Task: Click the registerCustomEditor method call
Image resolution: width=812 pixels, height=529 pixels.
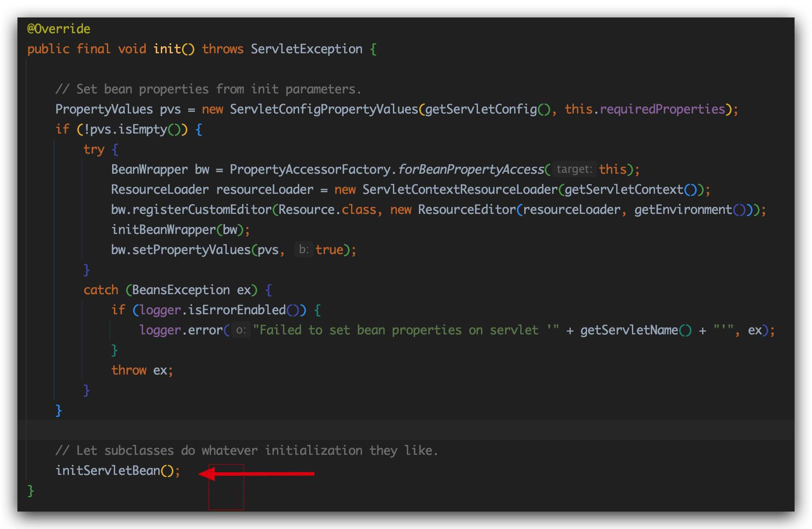Action: pos(201,210)
